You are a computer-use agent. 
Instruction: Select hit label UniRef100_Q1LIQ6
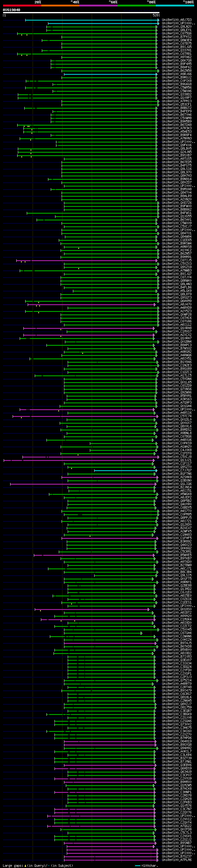(177, 484)
